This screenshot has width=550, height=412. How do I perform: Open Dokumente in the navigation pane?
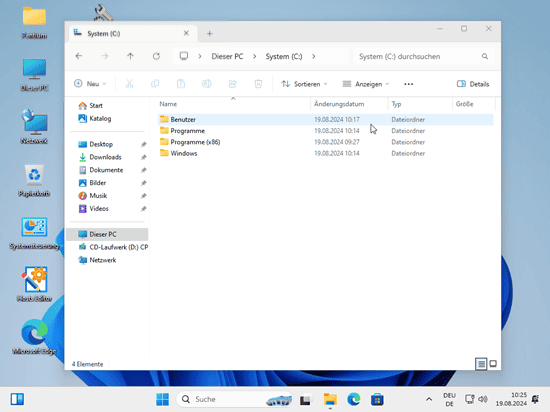pos(107,170)
